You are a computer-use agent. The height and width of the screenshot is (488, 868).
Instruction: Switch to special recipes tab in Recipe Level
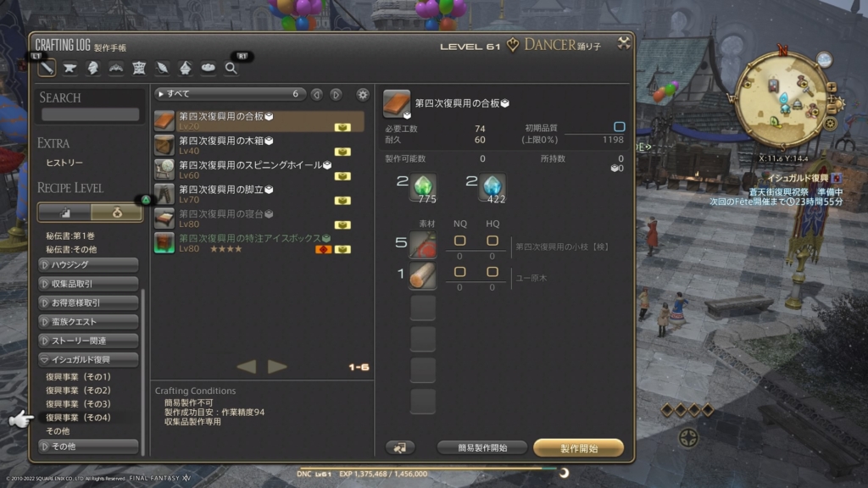[117, 213]
